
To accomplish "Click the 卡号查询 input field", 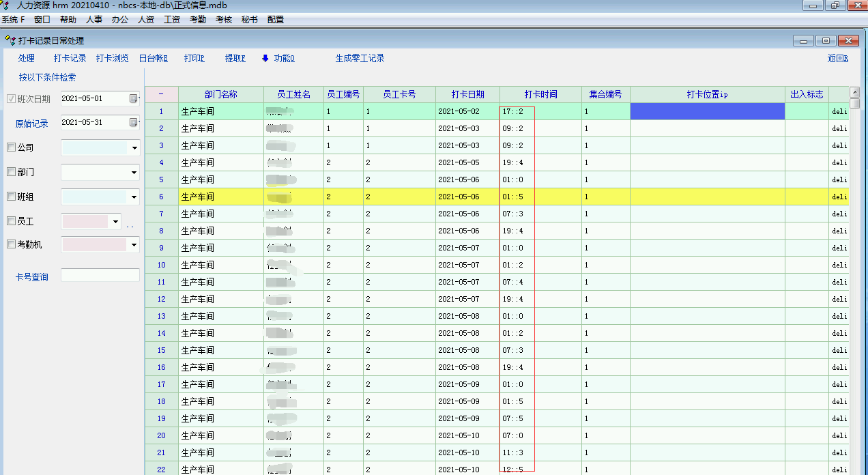I will point(100,276).
